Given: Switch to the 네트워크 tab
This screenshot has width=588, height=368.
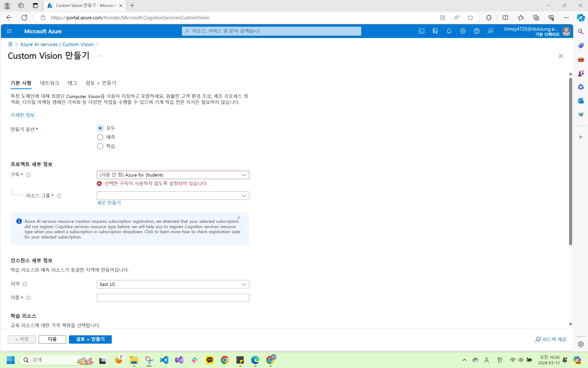Looking at the screenshot, I should tap(50, 83).
